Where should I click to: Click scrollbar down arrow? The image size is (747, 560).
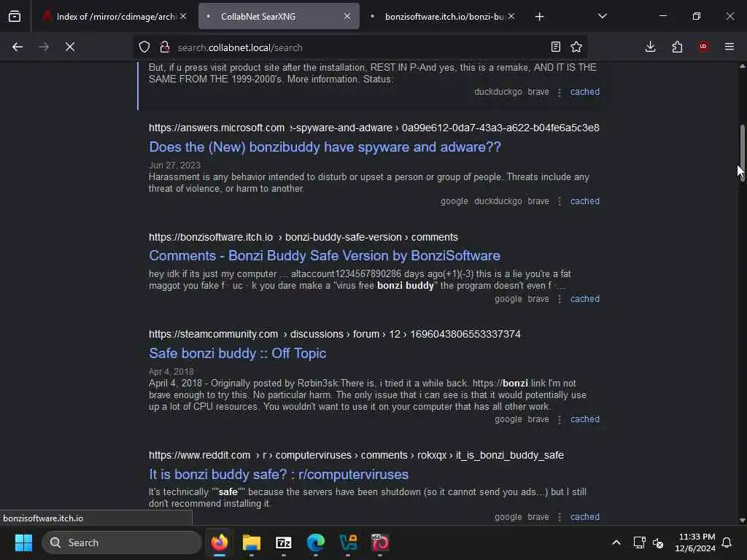click(742, 520)
